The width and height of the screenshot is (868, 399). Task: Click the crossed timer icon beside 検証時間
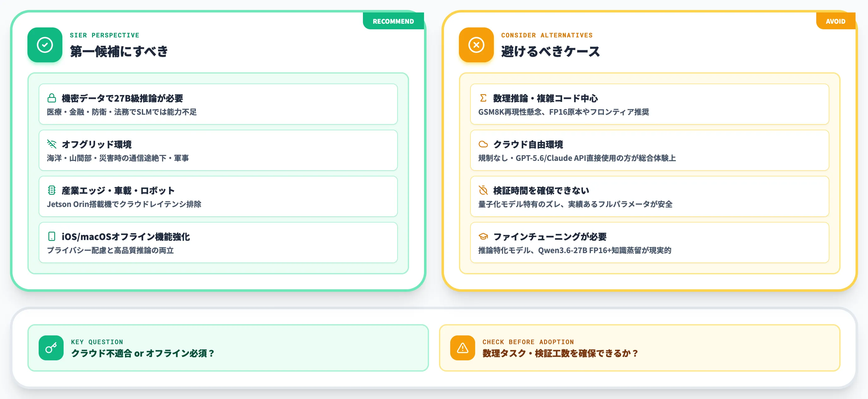[x=483, y=190]
